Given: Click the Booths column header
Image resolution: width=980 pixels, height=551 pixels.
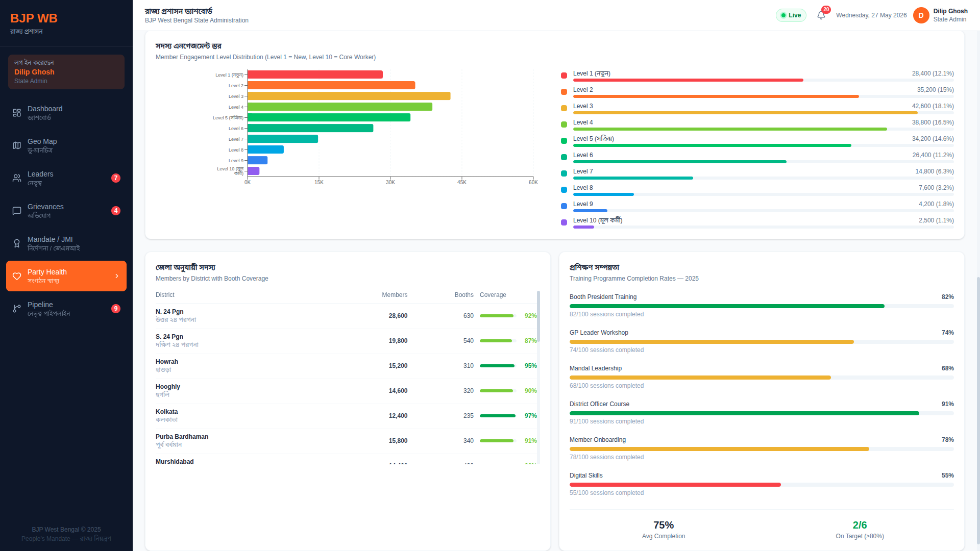Looking at the screenshot, I should point(464,295).
